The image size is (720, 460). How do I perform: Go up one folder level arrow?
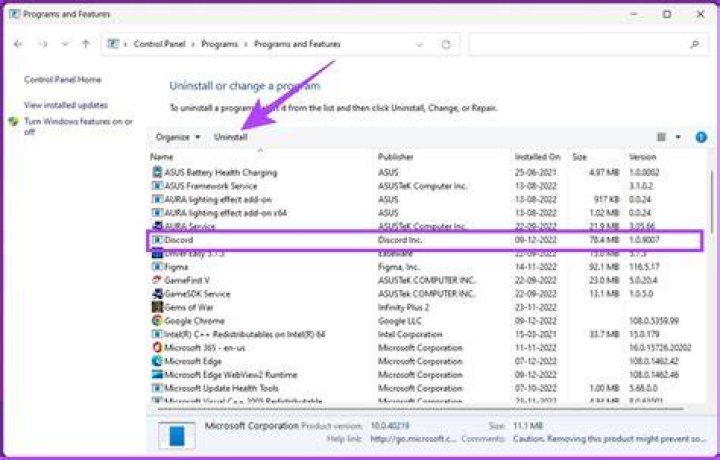pos(86,44)
